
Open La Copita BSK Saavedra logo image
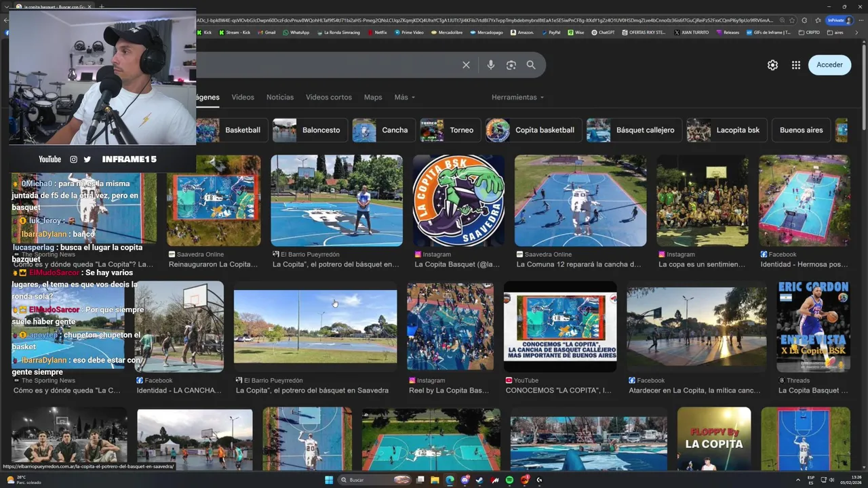(458, 201)
